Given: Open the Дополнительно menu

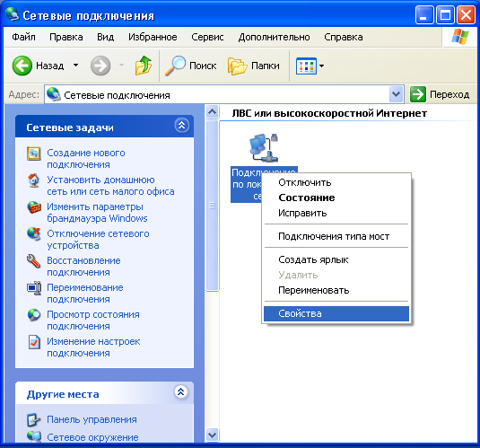Looking at the screenshot, I should point(274,37).
